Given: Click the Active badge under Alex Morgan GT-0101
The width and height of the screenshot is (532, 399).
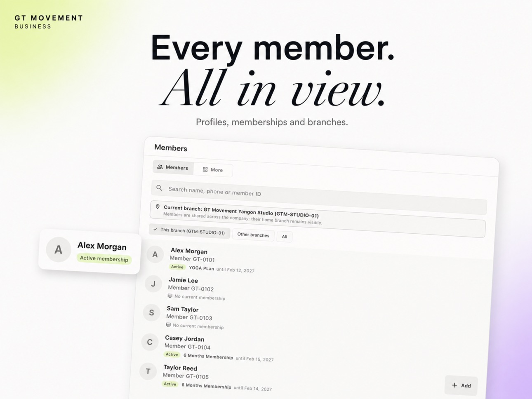Looking at the screenshot, I should tap(177, 267).
